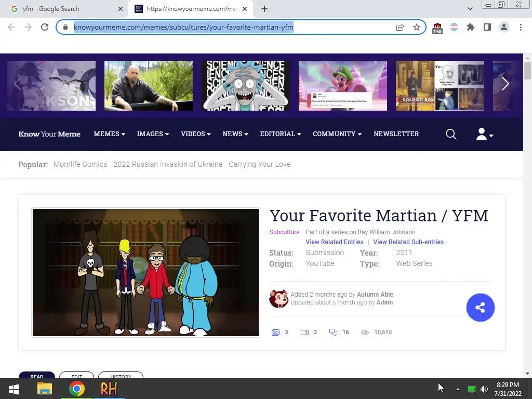The height and width of the screenshot is (399, 532).
Task: Open the tab search chevron
Action: pyautogui.click(x=470, y=9)
